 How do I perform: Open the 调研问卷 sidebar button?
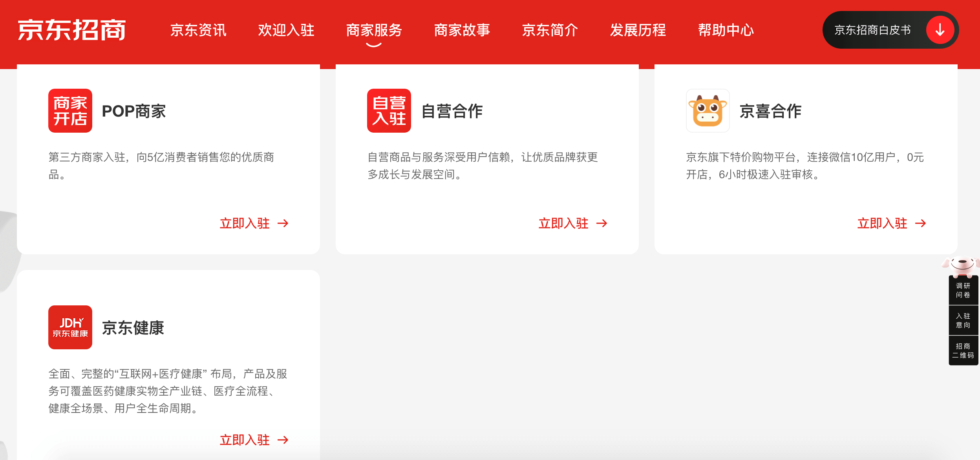click(x=963, y=290)
